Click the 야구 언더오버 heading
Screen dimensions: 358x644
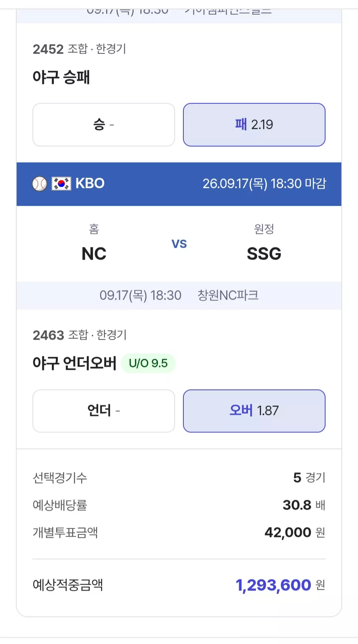tap(74, 363)
